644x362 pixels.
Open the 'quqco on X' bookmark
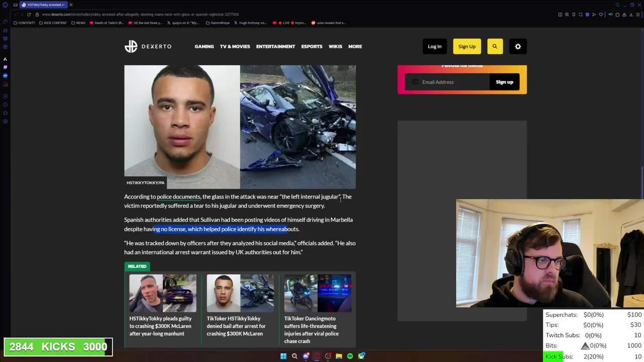tap(183, 23)
